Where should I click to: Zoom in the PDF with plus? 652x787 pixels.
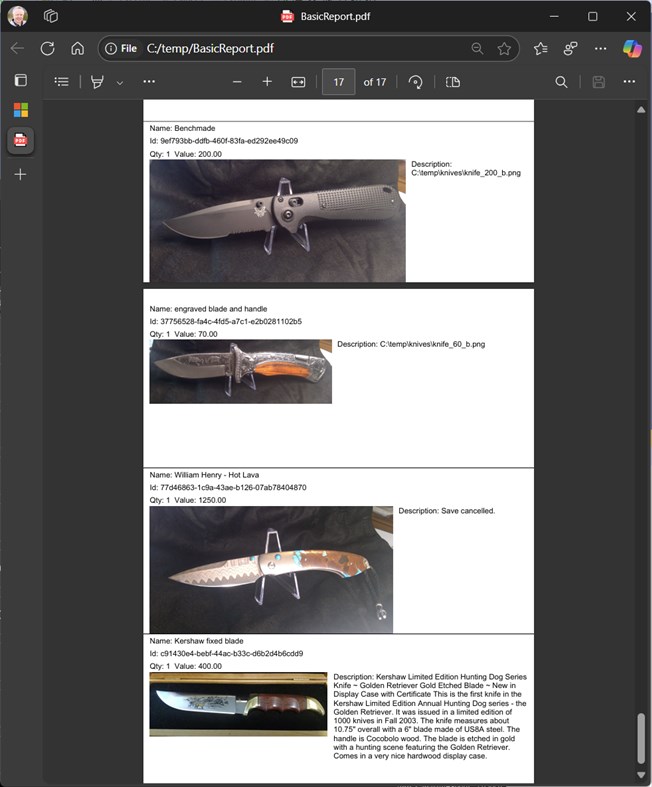pos(267,82)
